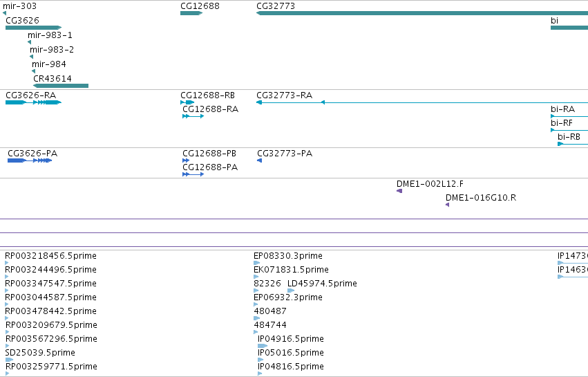Viewport: 588px width, 377px height.
Task: Select RP003209679.5prime feature
Action: click(51, 325)
